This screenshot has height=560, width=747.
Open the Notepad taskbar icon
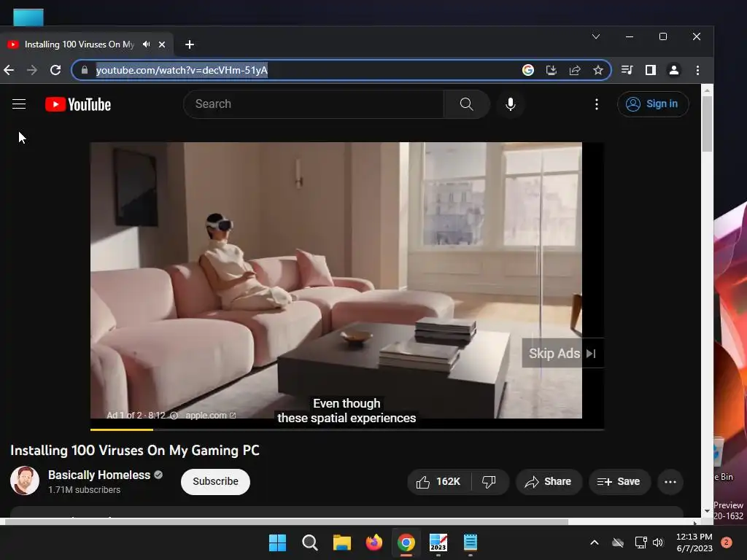coord(471,542)
